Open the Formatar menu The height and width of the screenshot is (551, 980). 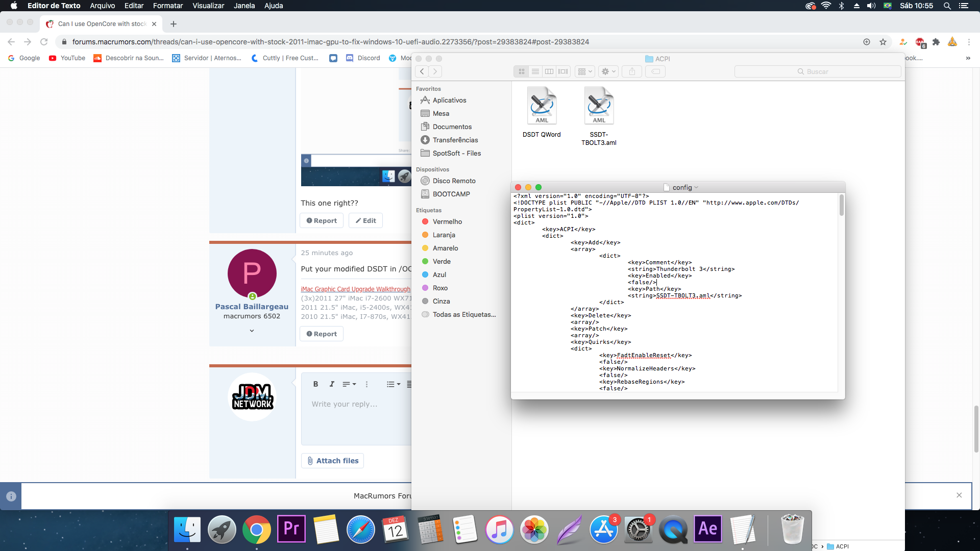[x=167, y=6]
